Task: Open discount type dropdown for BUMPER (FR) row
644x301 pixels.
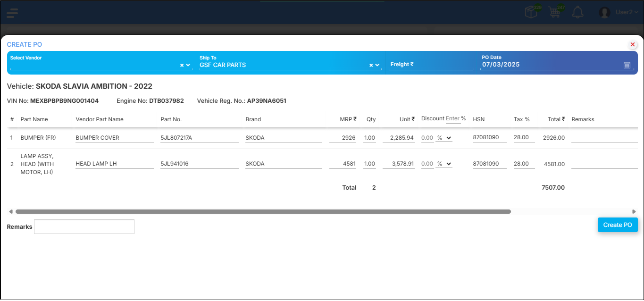Action: (444, 138)
